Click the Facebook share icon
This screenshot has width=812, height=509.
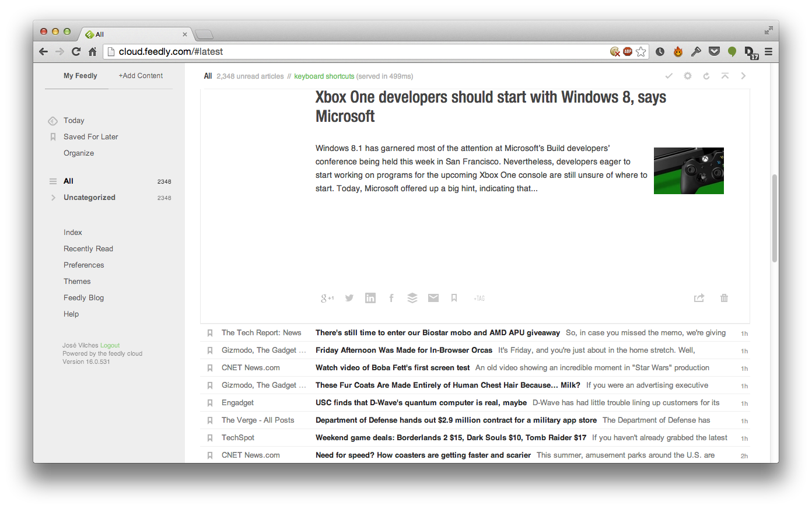click(x=391, y=298)
